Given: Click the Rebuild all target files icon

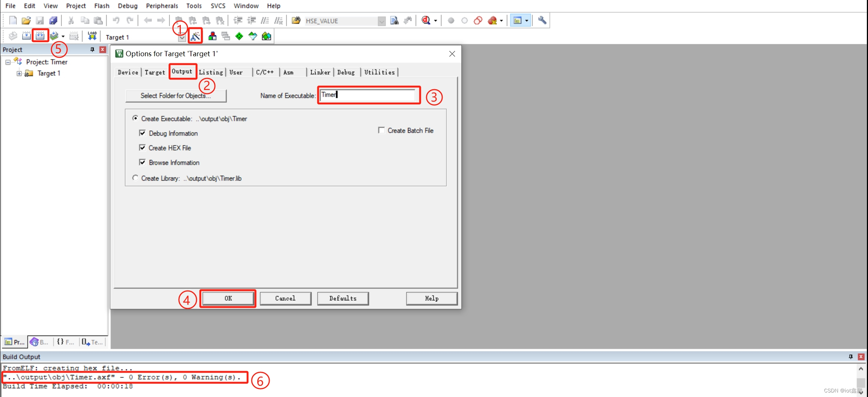Looking at the screenshot, I should tap(40, 36).
